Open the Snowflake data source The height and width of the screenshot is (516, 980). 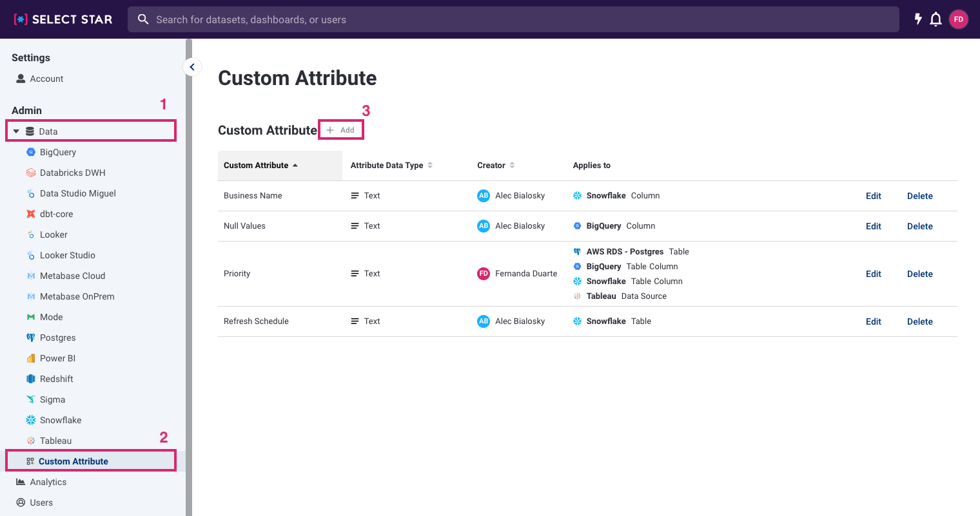[x=61, y=420]
